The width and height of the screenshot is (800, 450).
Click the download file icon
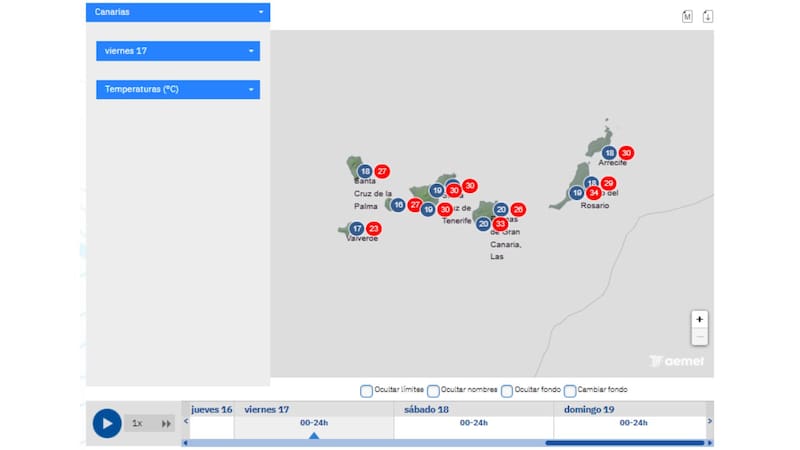coord(708,16)
